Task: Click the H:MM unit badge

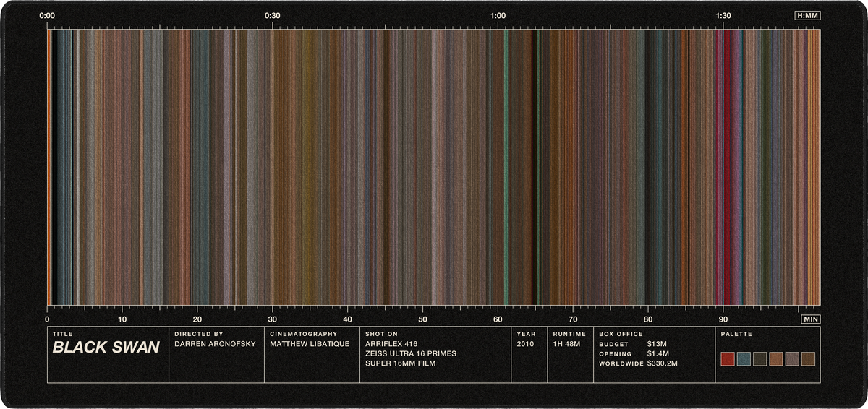Action: [x=807, y=15]
